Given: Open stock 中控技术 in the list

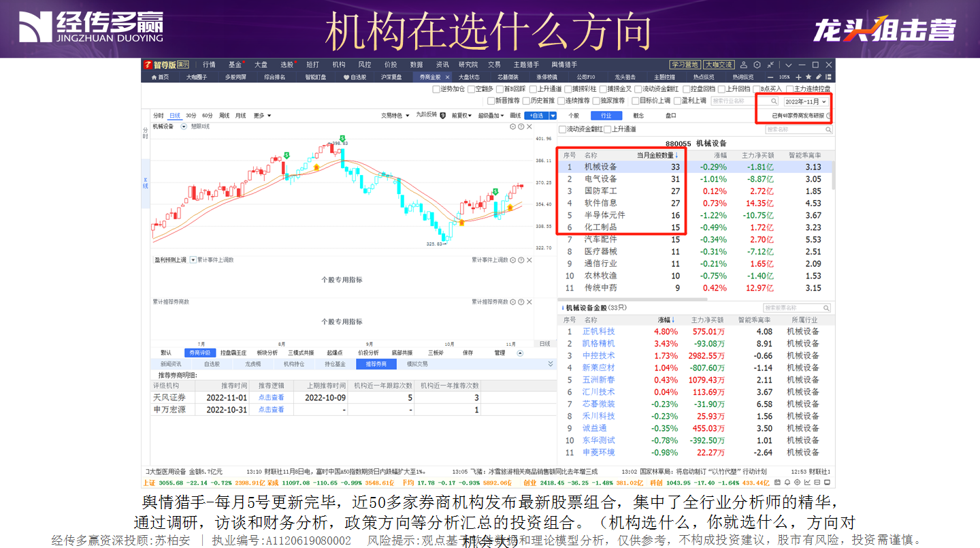Looking at the screenshot, I should click(x=598, y=356).
